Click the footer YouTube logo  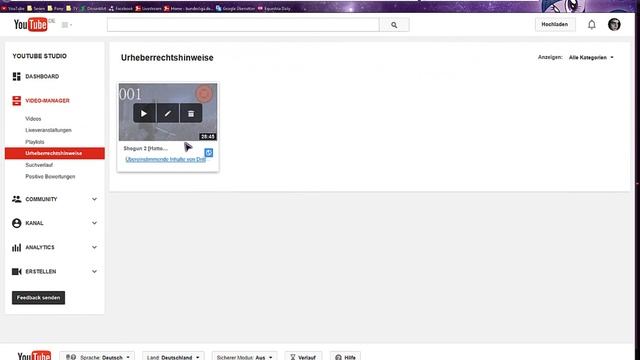(x=34, y=356)
